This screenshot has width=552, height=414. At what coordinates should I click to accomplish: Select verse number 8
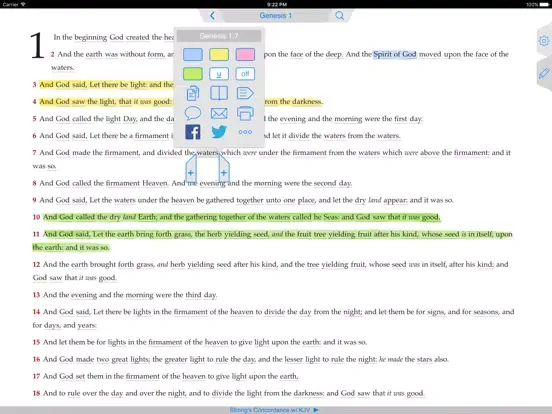(34, 183)
